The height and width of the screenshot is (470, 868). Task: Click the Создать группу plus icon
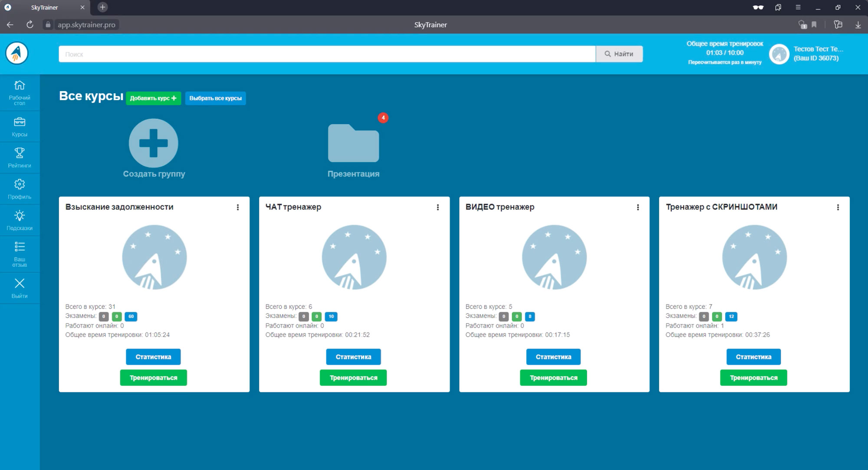(x=154, y=143)
